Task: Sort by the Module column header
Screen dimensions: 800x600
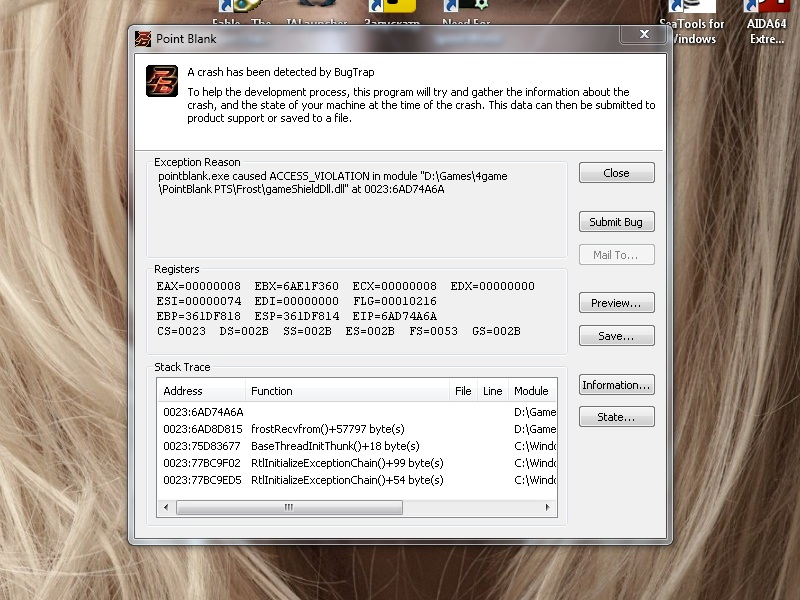Action: [532, 391]
